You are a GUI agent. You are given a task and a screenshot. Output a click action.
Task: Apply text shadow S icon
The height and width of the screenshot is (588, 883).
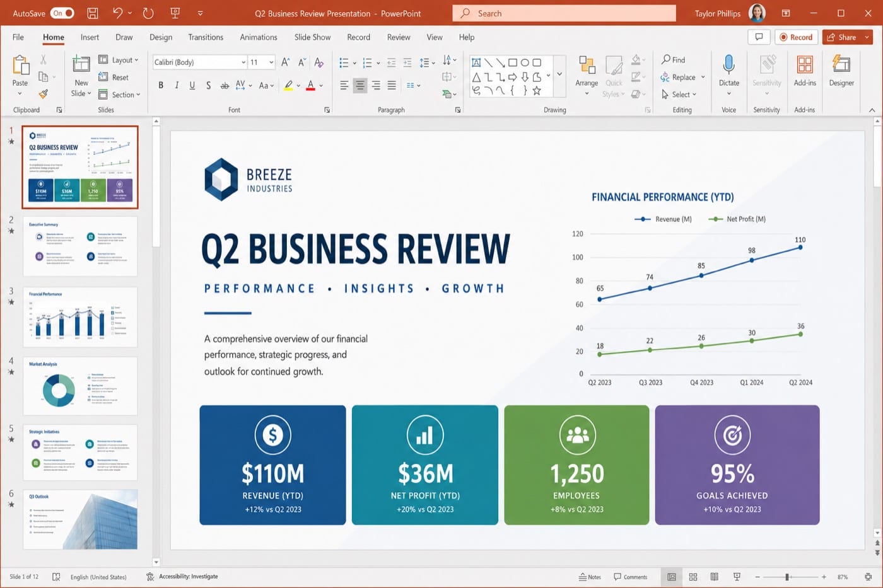[x=208, y=85]
